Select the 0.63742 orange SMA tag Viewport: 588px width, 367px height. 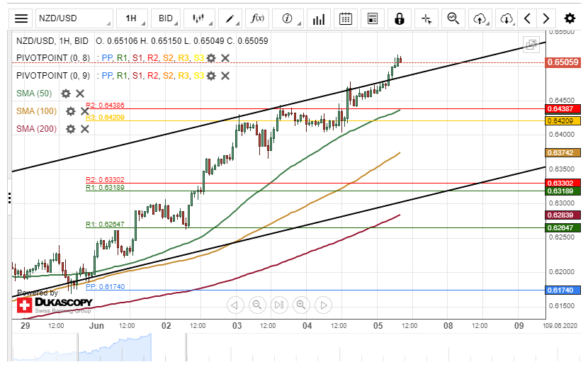[563, 152]
